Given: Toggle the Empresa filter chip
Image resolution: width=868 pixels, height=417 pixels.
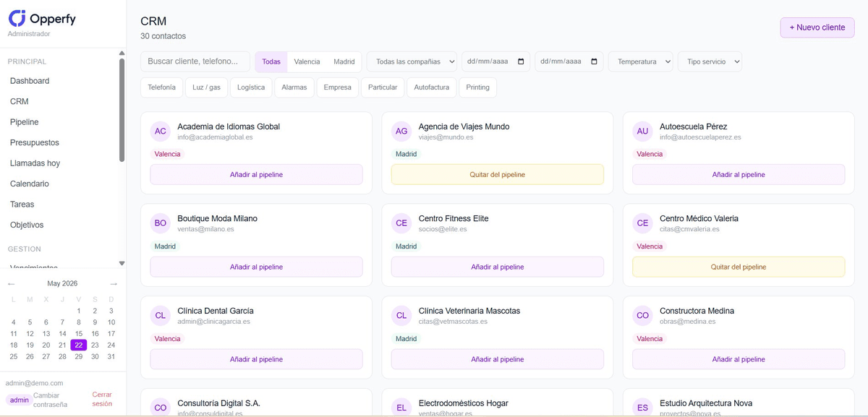Looking at the screenshot, I should (338, 87).
